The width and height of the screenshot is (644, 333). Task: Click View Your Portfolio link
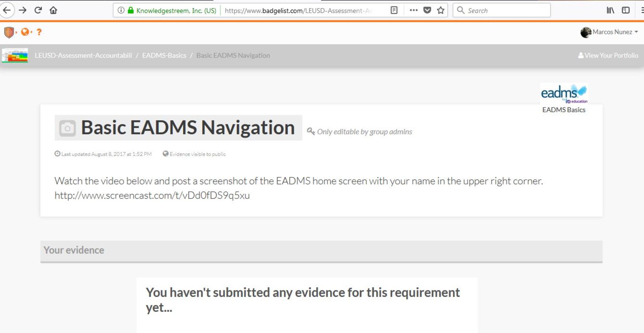tap(608, 55)
